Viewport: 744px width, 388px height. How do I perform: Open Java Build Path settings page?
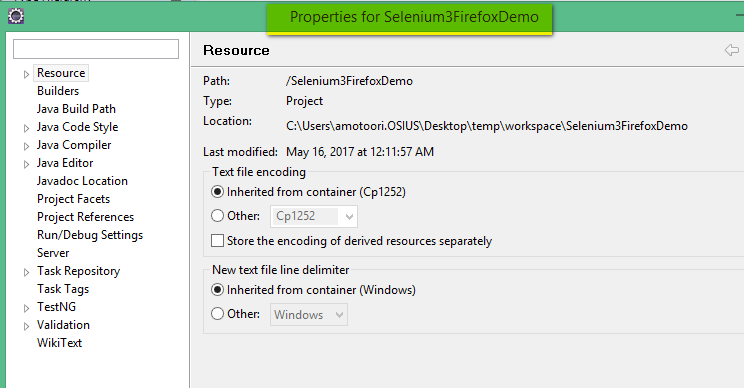tap(76, 109)
